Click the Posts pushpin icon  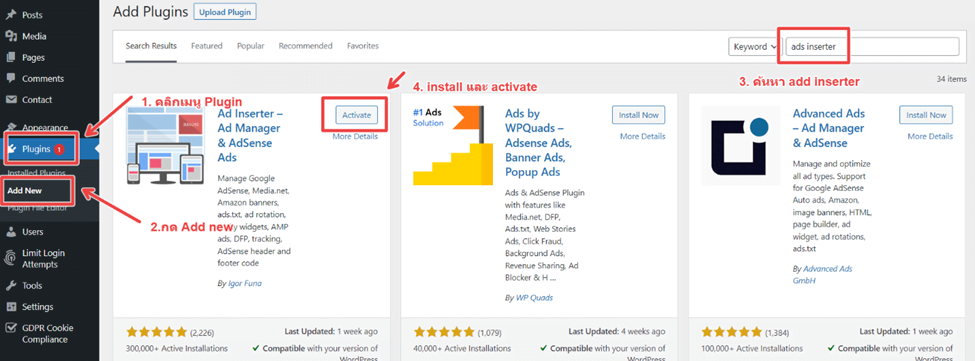click(x=11, y=15)
